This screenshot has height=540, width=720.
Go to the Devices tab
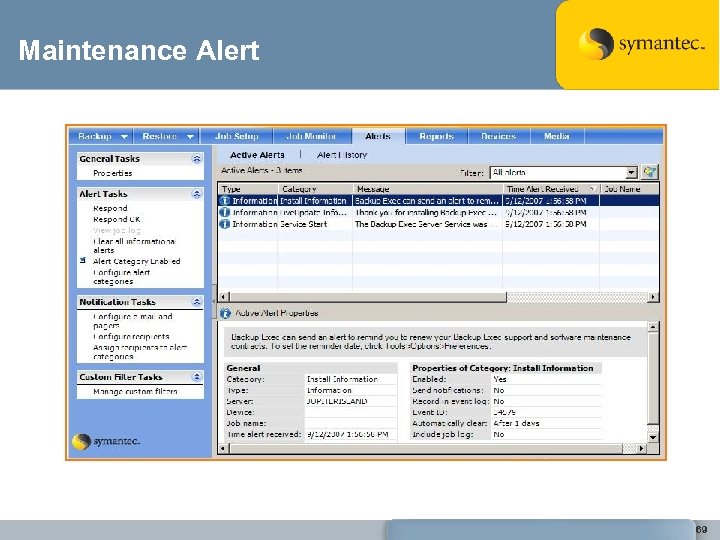(x=499, y=136)
